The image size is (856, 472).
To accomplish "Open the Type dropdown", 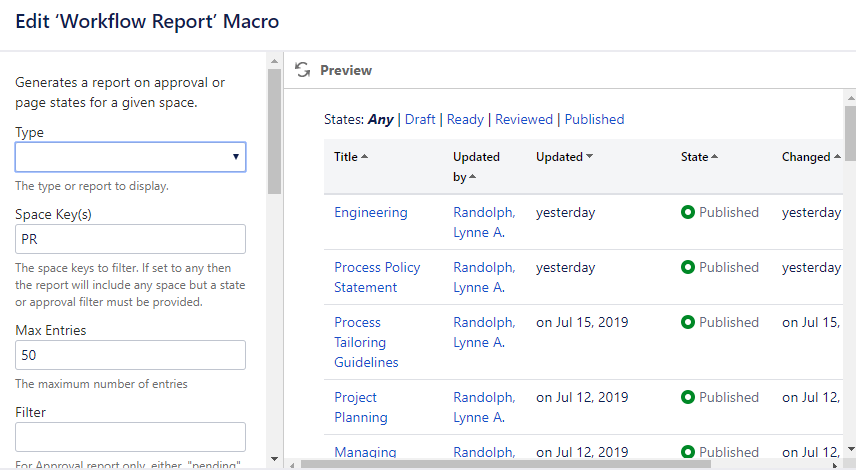I will click(x=130, y=157).
